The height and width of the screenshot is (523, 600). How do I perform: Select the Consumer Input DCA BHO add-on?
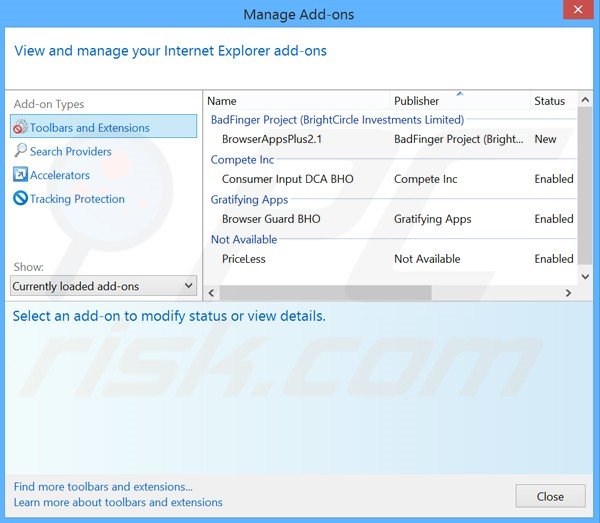287,179
